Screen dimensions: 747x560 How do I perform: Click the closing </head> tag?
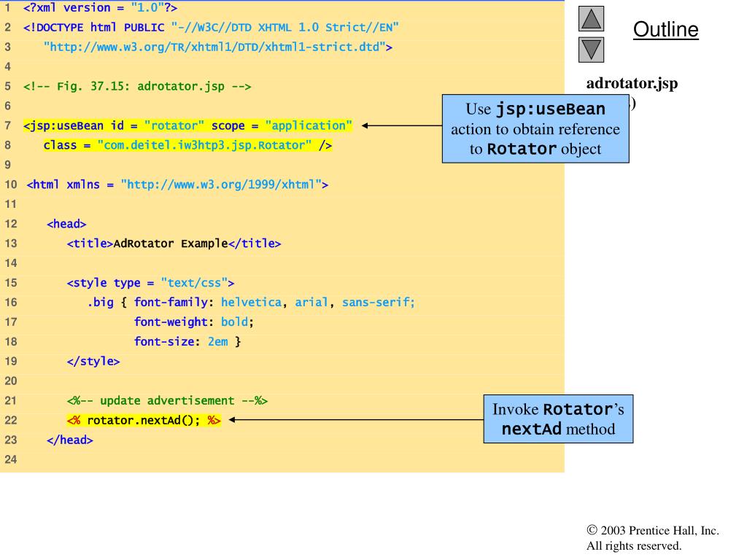click(70, 440)
